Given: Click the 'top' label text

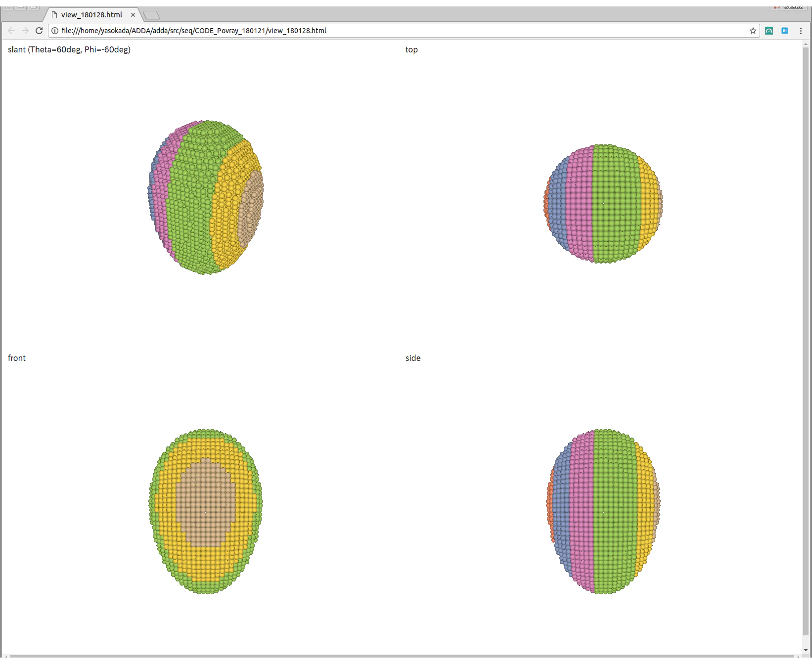Looking at the screenshot, I should (411, 49).
